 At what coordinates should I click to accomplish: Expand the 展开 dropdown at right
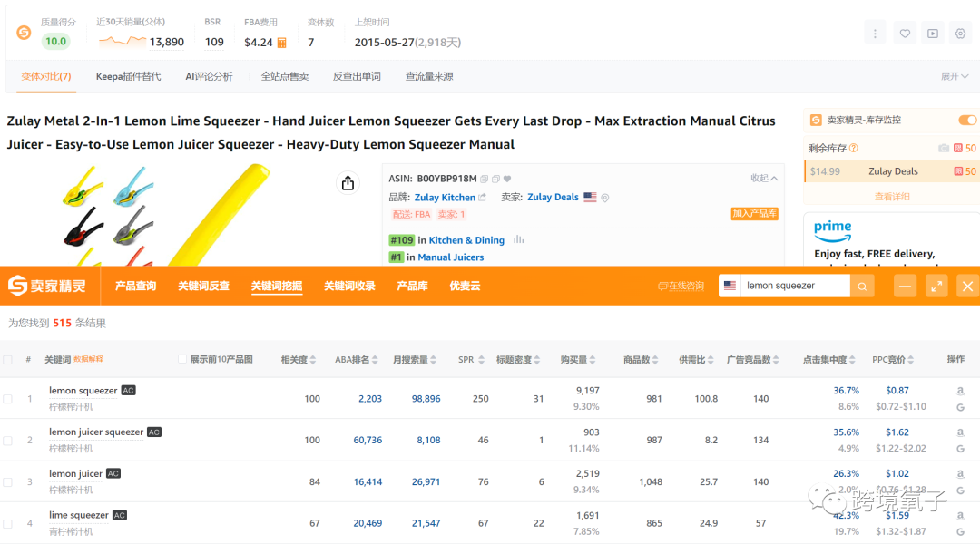tap(955, 76)
